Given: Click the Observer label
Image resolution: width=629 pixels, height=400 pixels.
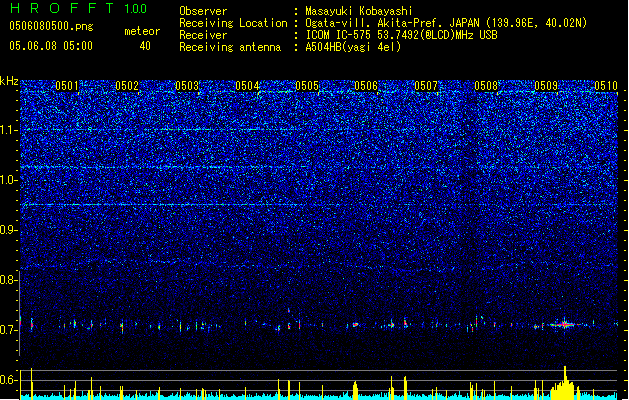Looking at the screenshot, I should click(x=203, y=11).
